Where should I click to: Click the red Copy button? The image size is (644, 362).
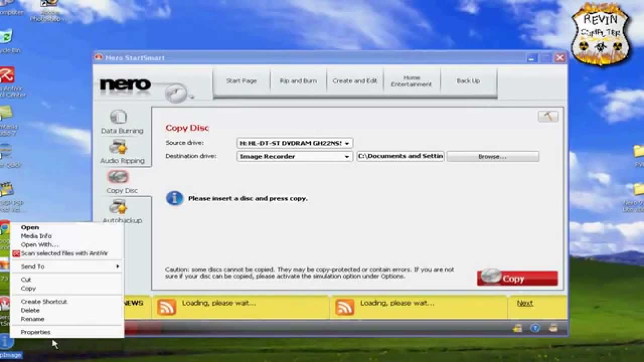point(517,278)
